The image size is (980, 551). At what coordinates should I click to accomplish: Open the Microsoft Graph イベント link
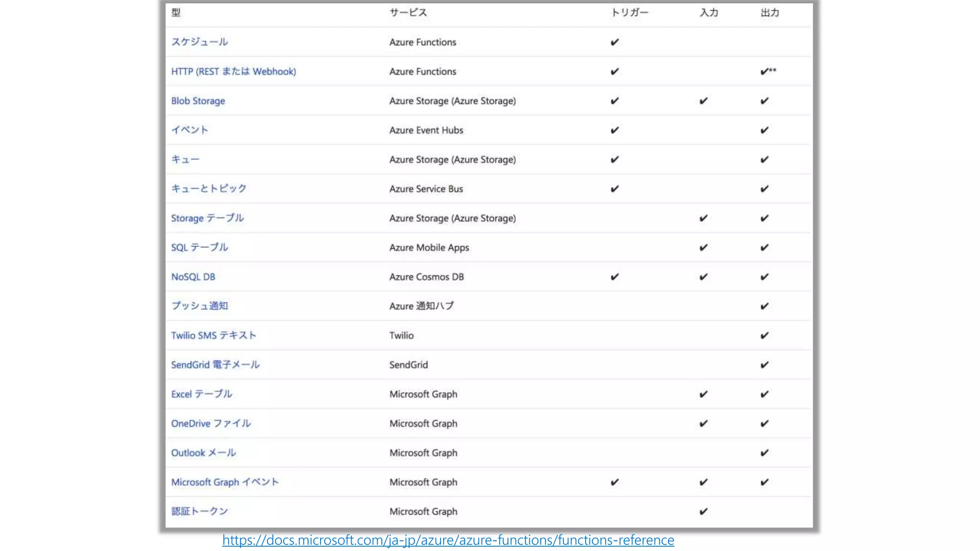[x=225, y=482]
